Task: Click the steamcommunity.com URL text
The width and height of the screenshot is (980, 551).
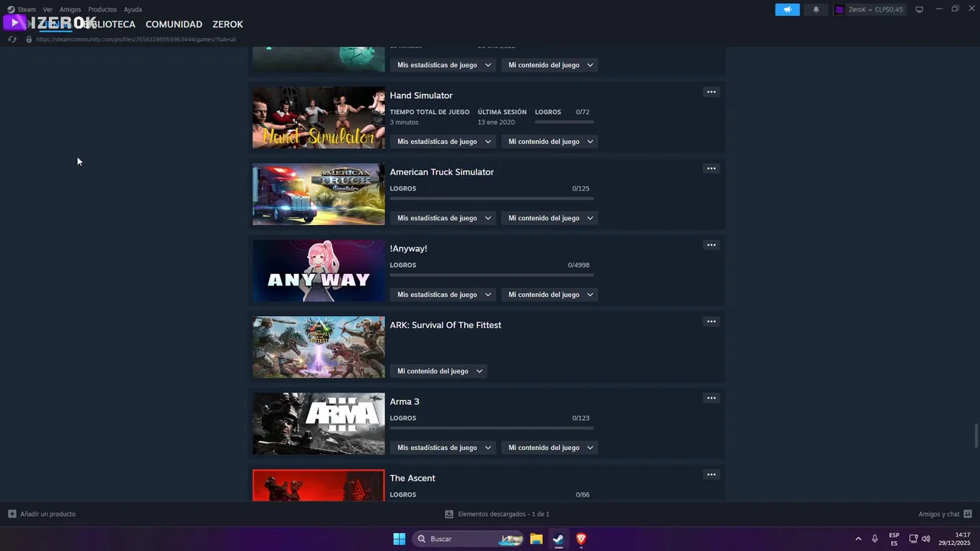Action: [136, 39]
